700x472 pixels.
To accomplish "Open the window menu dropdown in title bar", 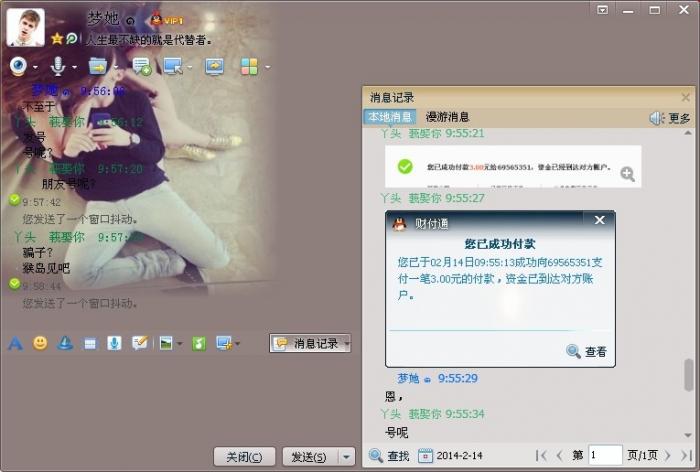I will coord(603,10).
